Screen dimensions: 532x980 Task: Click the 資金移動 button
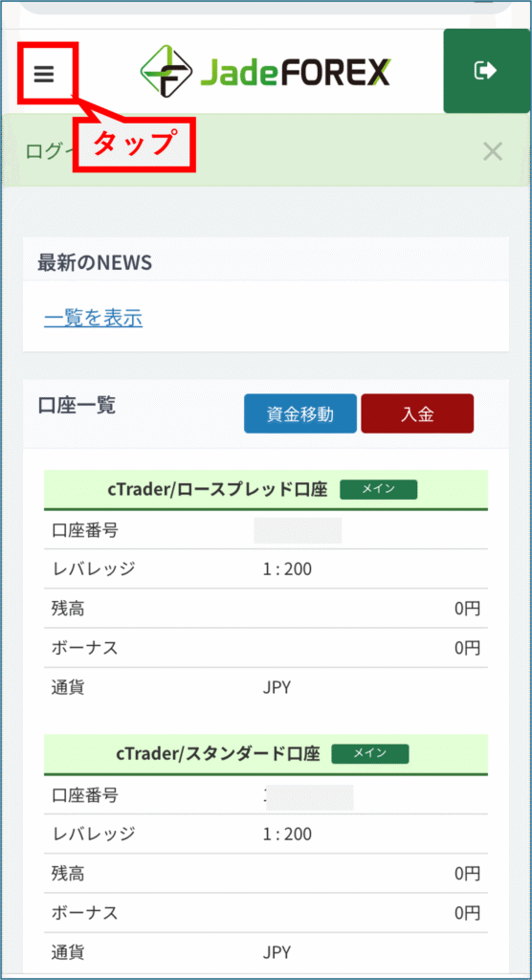[x=300, y=413]
